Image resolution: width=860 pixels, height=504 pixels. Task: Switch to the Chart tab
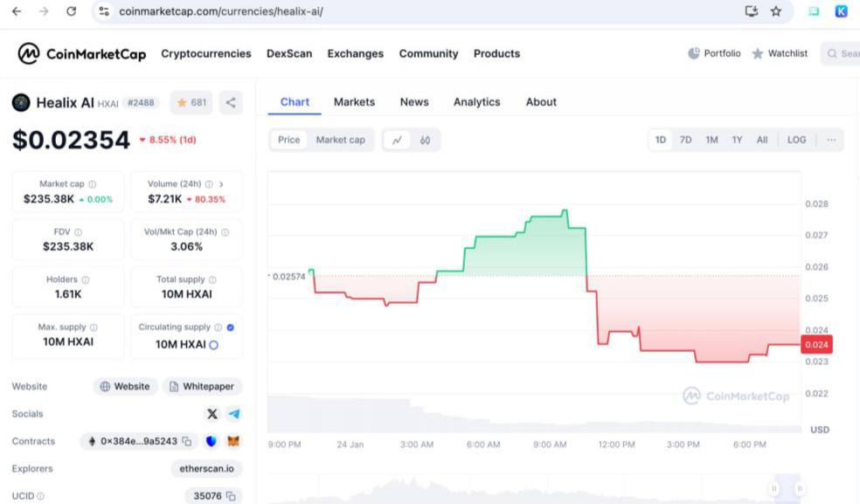pyautogui.click(x=295, y=102)
